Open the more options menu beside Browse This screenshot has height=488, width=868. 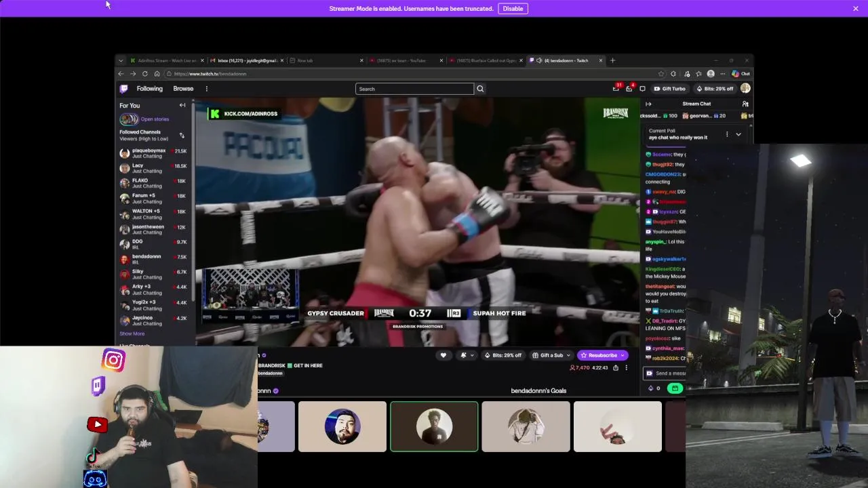point(207,89)
